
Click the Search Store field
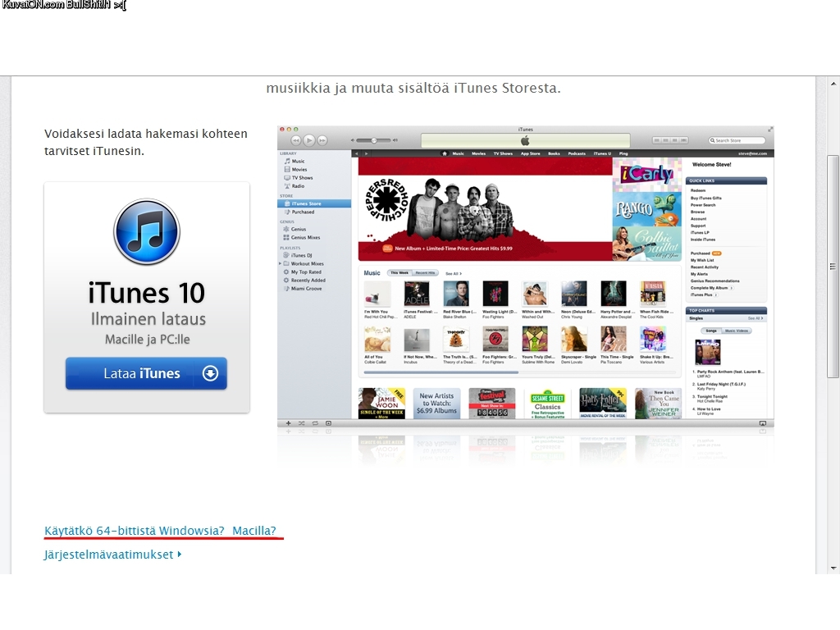[738, 140]
